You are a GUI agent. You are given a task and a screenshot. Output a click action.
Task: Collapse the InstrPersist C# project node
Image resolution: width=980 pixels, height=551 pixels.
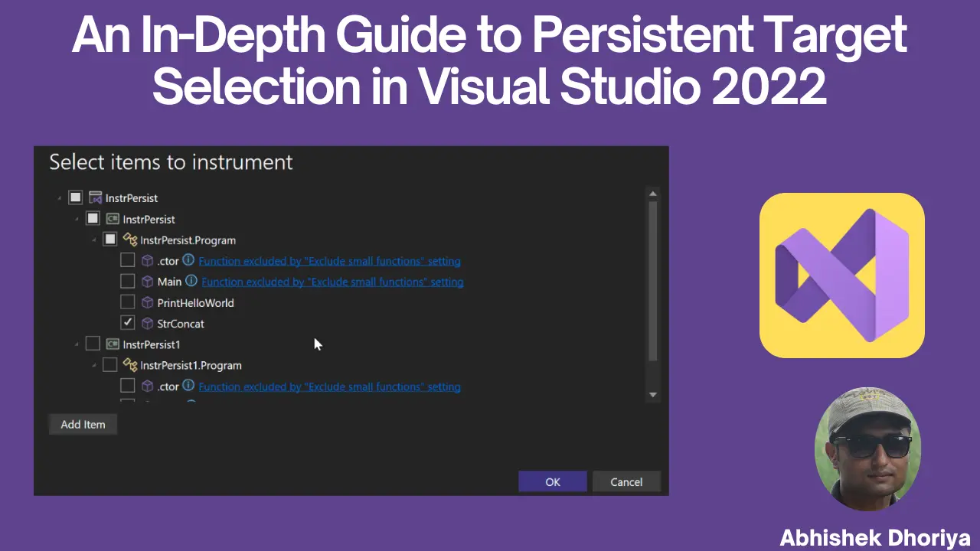(x=77, y=220)
